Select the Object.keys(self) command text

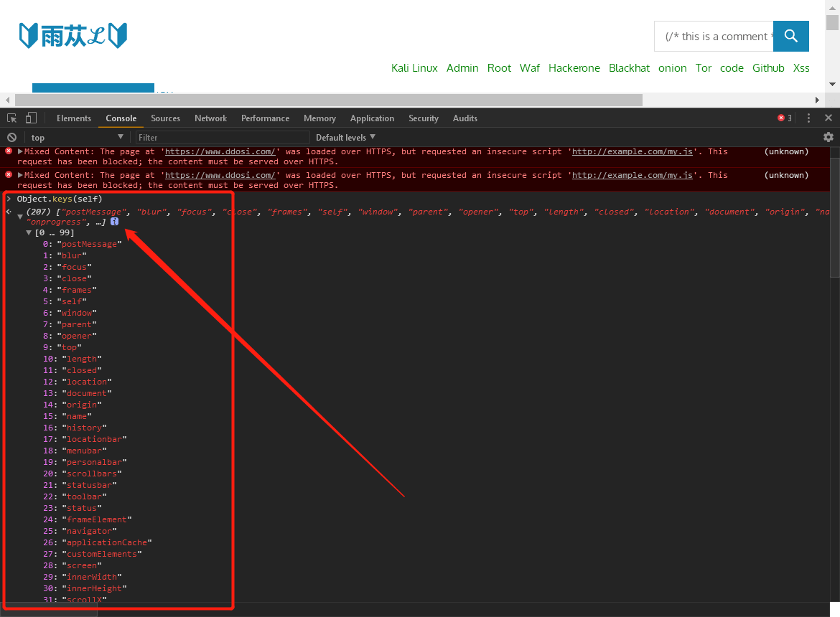tap(60, 199)
